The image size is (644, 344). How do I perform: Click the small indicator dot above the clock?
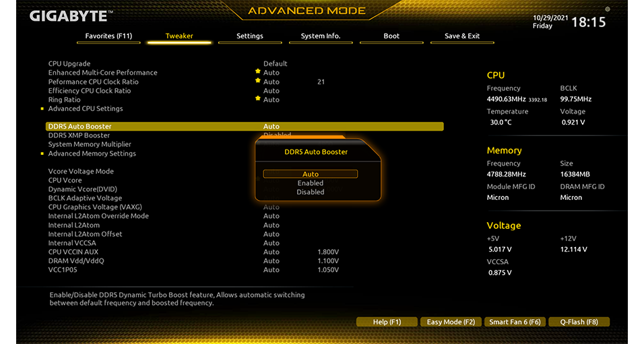pos(607,9)
